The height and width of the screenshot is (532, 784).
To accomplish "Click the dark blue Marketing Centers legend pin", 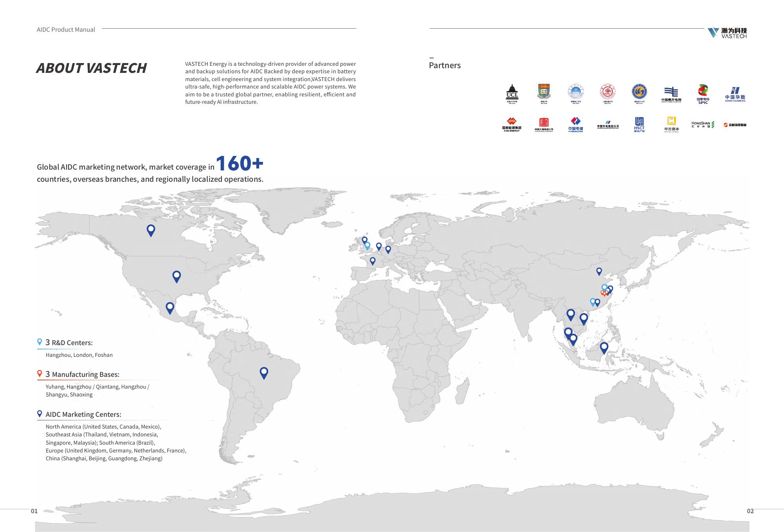I will (x=39, y=414).
